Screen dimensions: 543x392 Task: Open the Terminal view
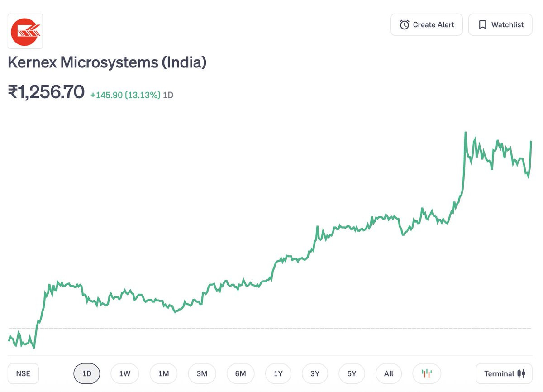coord(504,373)
